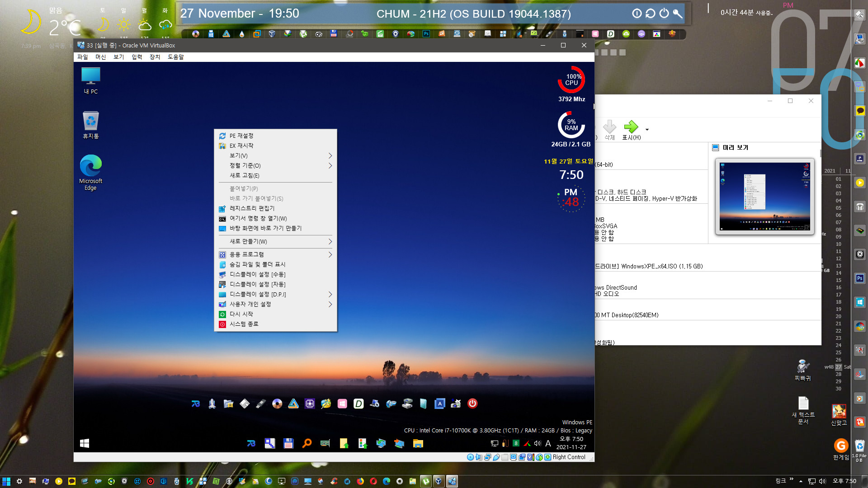Viewport: 868px width, 488px height.
Task: Open 새 텍스트 문서 file on desktop
Action: coord(803,410)
